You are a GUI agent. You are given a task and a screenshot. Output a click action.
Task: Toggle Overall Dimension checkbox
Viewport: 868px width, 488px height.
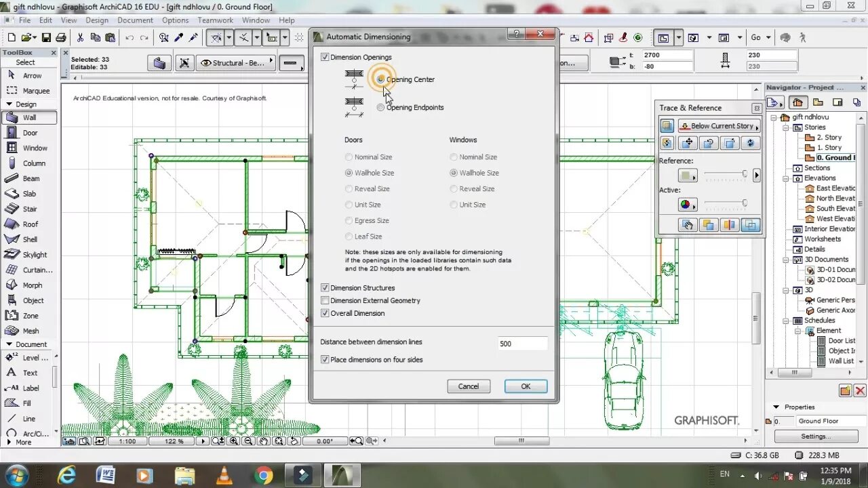click(x=325, y=313)
